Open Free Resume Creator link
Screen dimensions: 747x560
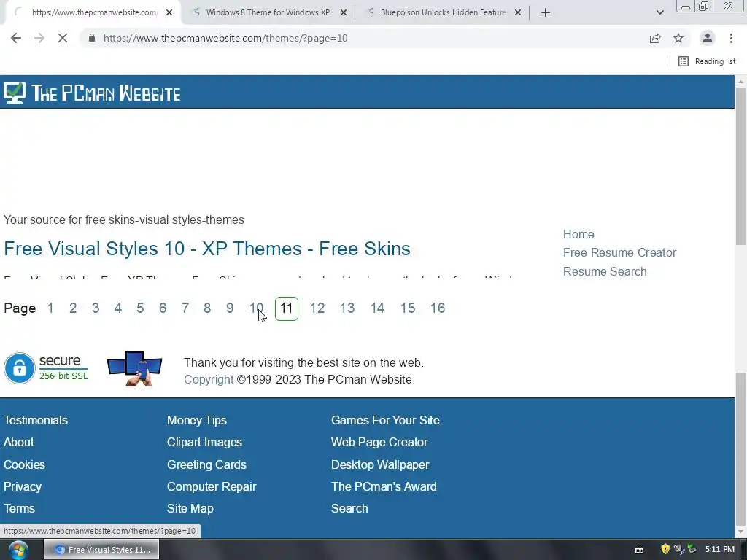[619, 252]
